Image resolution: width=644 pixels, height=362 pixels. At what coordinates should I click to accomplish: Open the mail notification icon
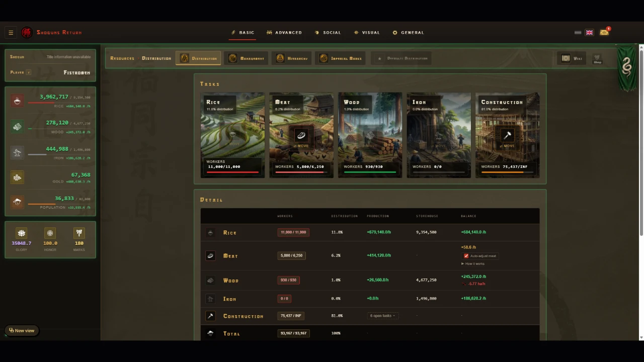(604, 32)
